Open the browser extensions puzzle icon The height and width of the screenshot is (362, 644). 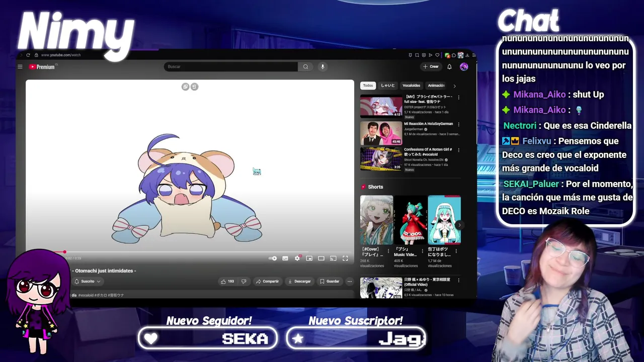454,55
